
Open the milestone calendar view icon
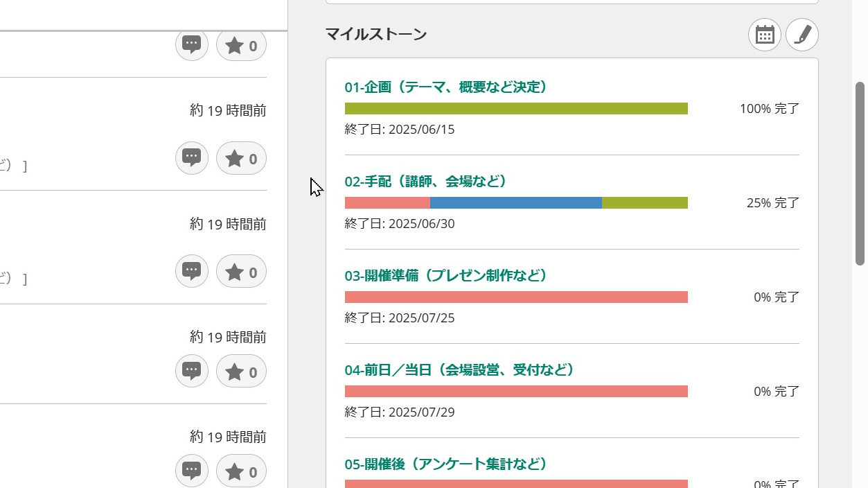pos(765,35)
